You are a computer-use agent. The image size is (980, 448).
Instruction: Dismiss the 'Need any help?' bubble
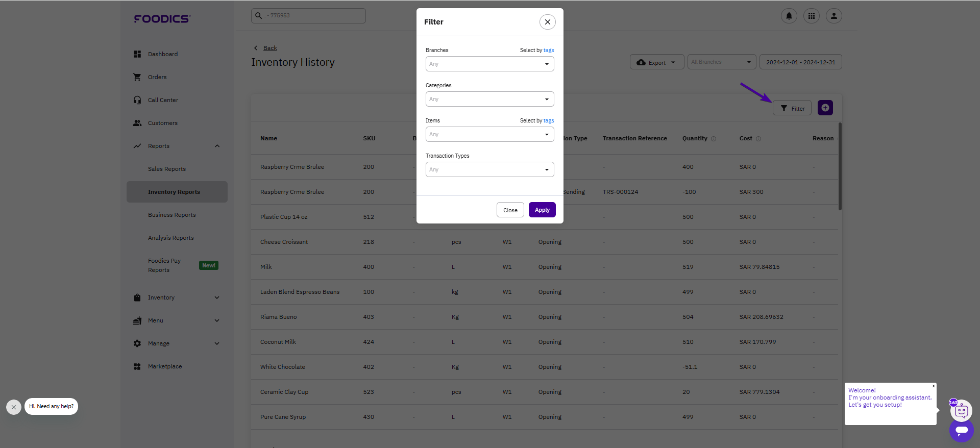(14, 407)
